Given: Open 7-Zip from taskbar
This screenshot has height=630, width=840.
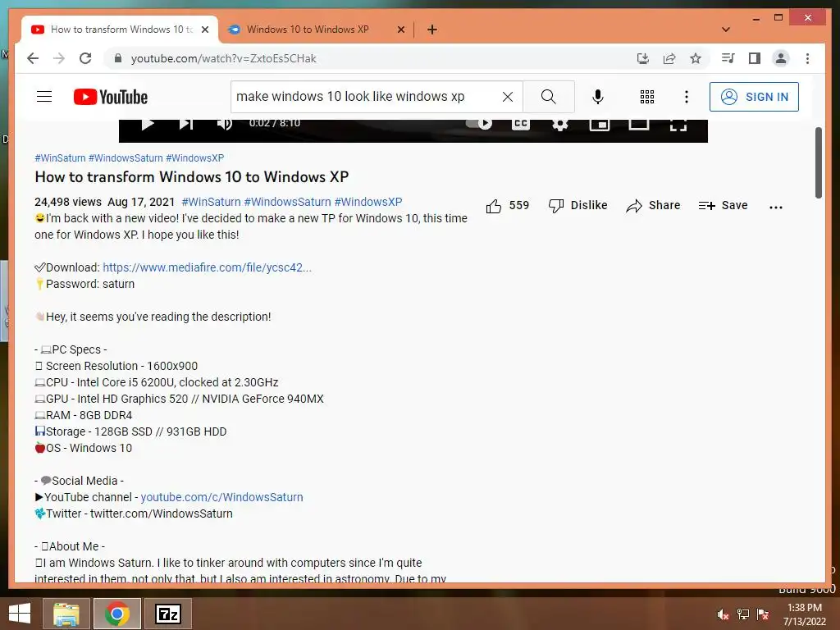Looking at the screenshot, I should pos(167,614).
